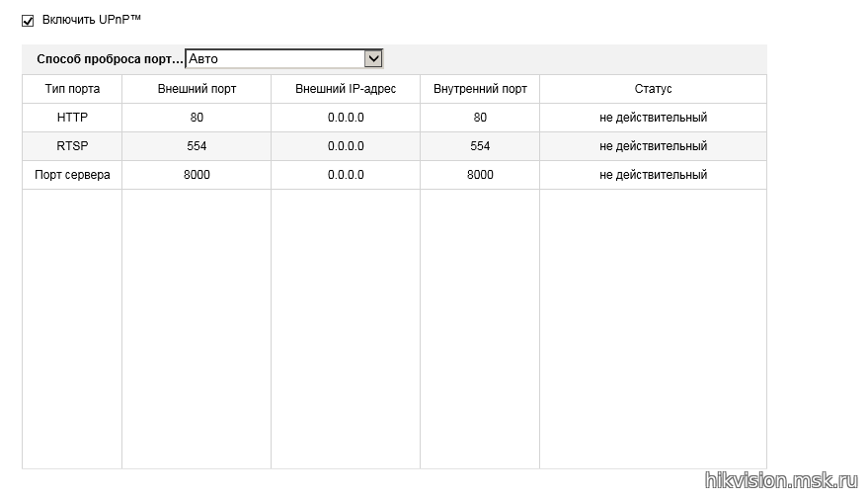Click the RTSP external port value 554

197,146
